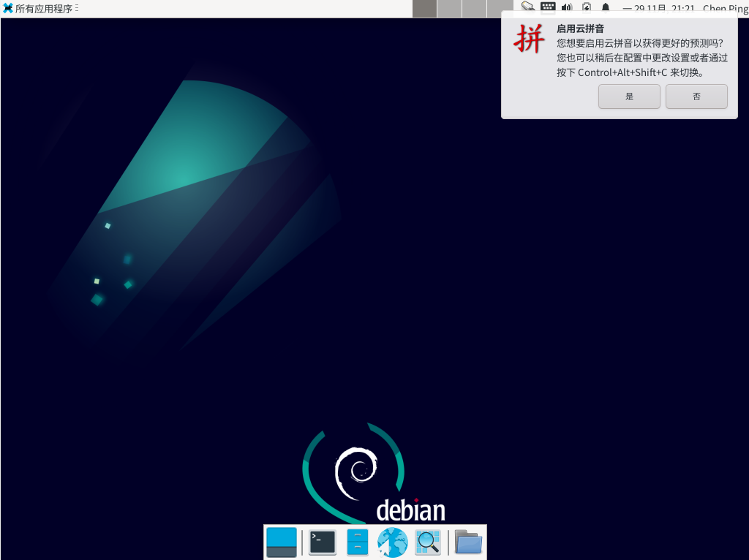Show the desktop from the dock
749x560 pixels.
tap(282, 542)
